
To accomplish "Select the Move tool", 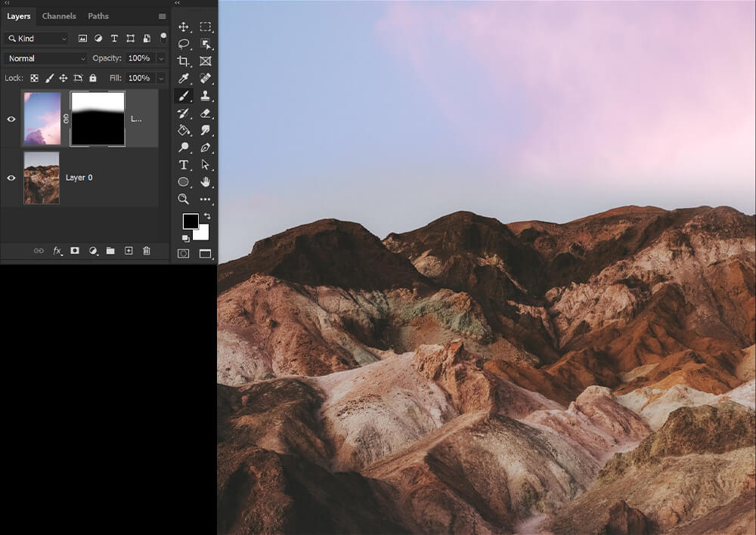I will (183, 26).
